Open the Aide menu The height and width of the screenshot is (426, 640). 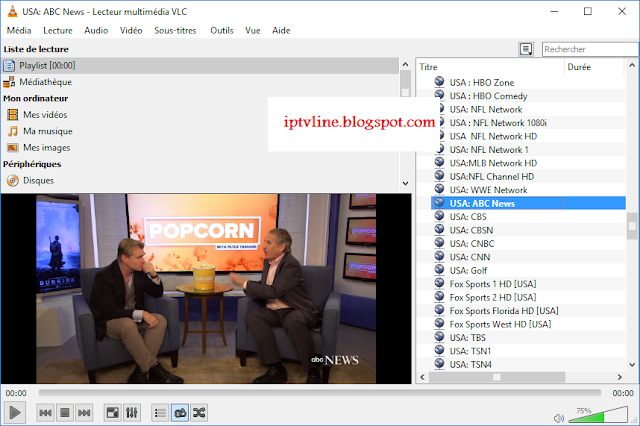pos(281,31)
